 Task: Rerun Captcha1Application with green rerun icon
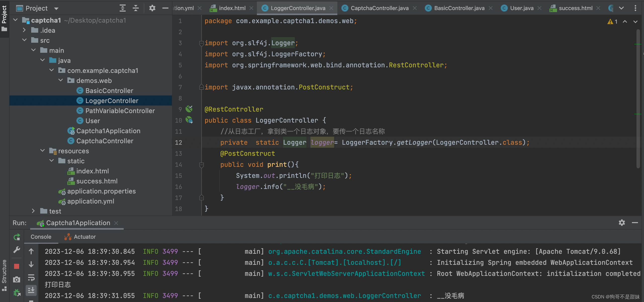point(17,237)
